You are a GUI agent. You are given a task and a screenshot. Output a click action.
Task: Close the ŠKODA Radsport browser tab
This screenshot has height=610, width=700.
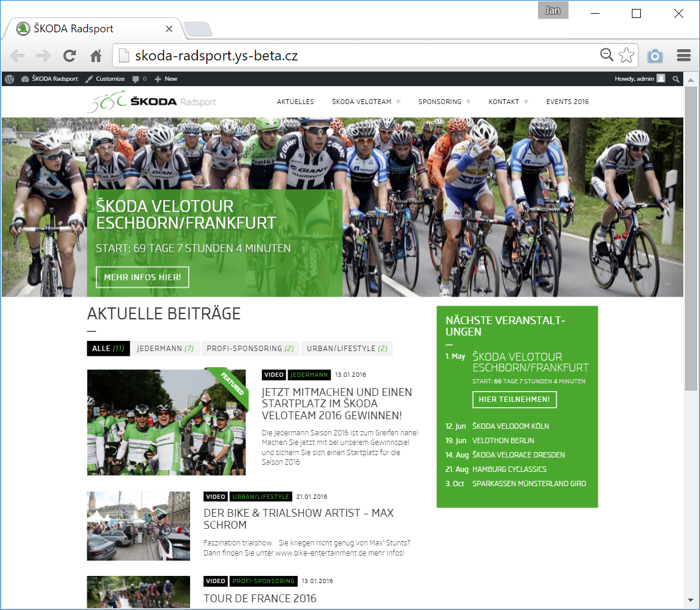coord(169,29)
